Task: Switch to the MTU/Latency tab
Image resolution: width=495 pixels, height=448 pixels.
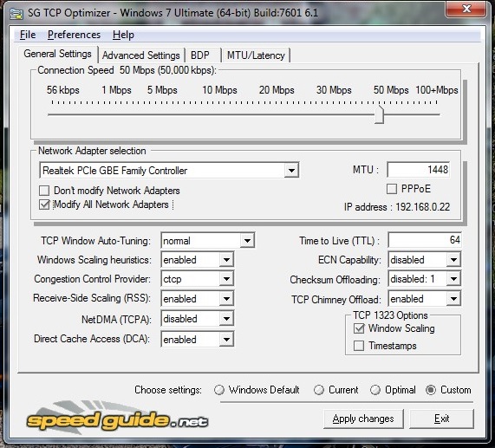Action: click(256, 55)
